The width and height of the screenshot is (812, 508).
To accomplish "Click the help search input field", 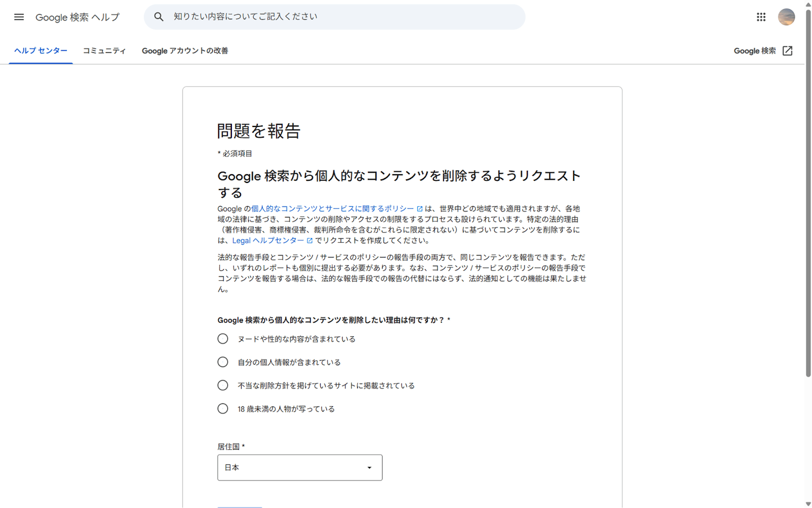I will (x=335, y=16).
